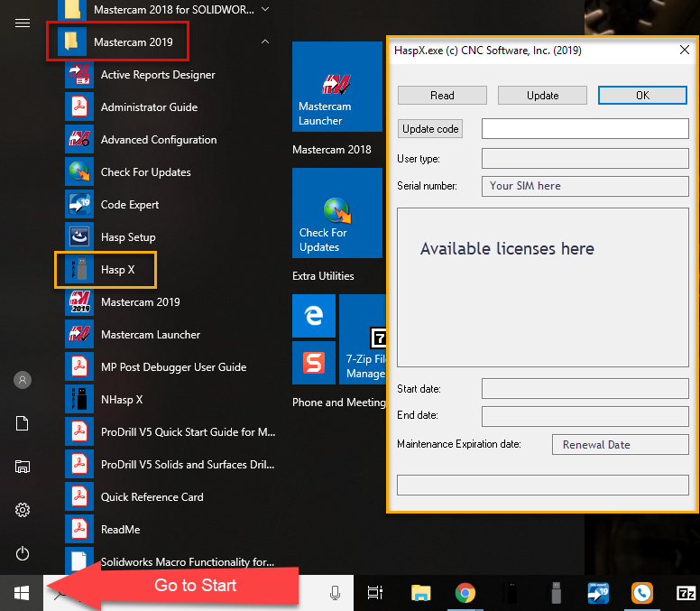
Task: Open Code Expert
Action: [170, 205]
